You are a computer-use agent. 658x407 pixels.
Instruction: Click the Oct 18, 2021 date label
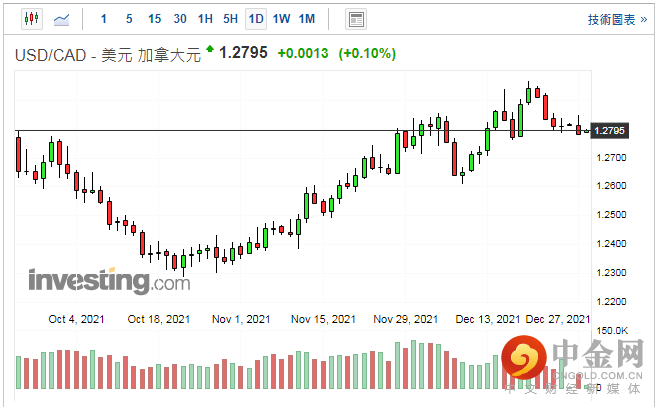point(159,319)
